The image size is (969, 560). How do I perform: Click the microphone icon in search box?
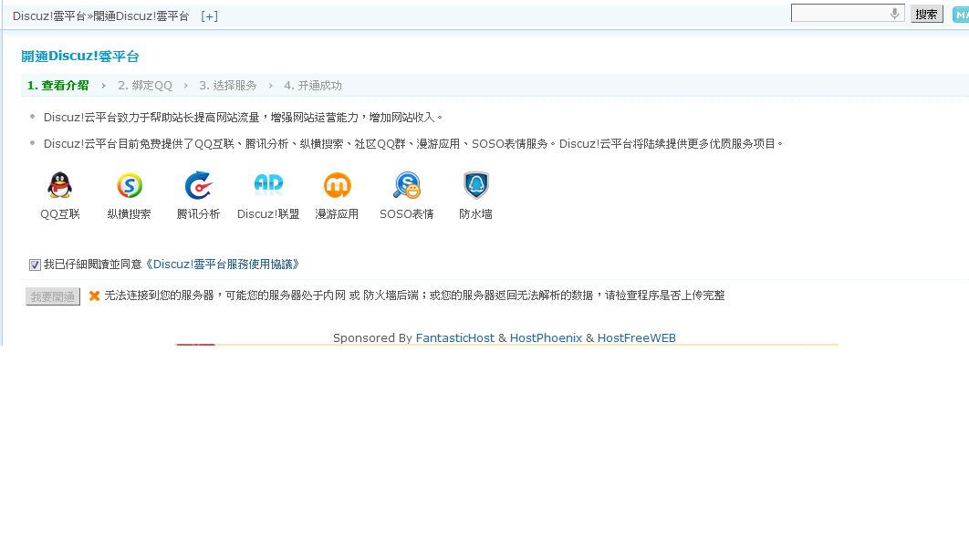[894, 14]
